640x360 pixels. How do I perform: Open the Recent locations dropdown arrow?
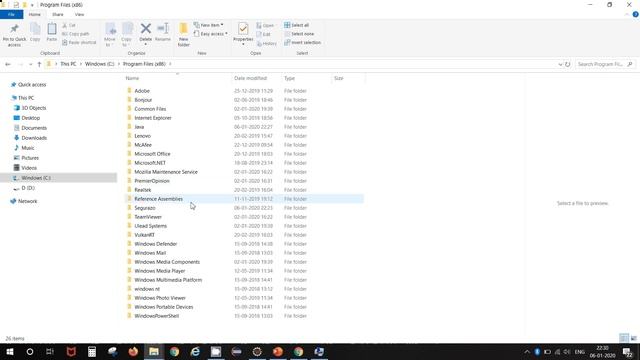coord(30,64)
